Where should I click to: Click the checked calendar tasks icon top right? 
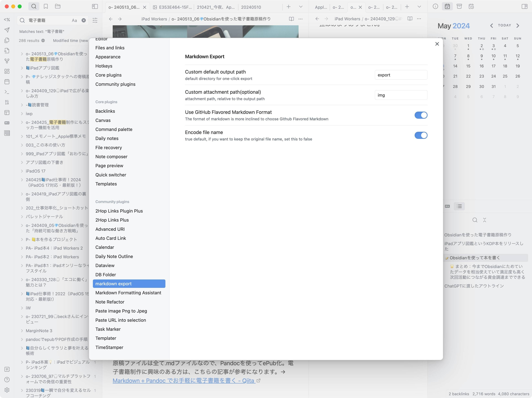pos(448,6)
